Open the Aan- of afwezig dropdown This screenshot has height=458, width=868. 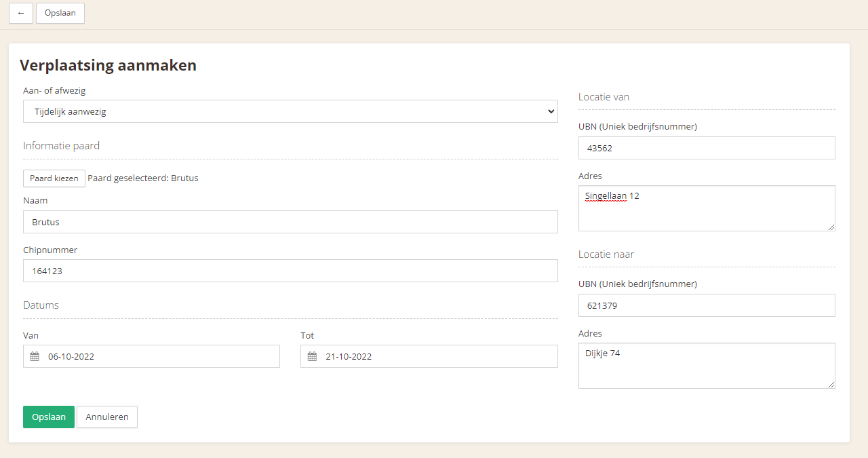(290, 111)
